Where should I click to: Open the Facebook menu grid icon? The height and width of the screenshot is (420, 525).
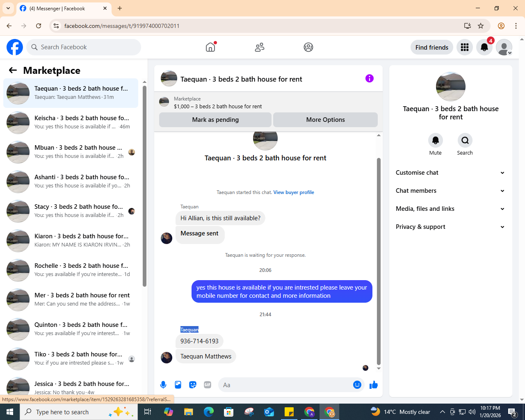click(465, 47)
